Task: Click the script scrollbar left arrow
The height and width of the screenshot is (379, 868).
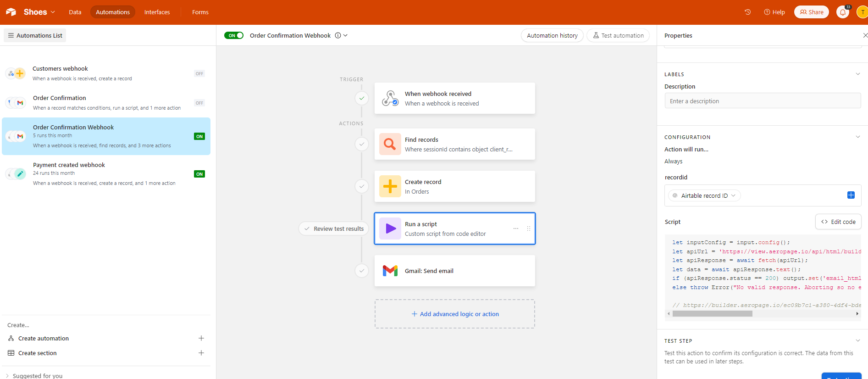Action: (669, 314)
